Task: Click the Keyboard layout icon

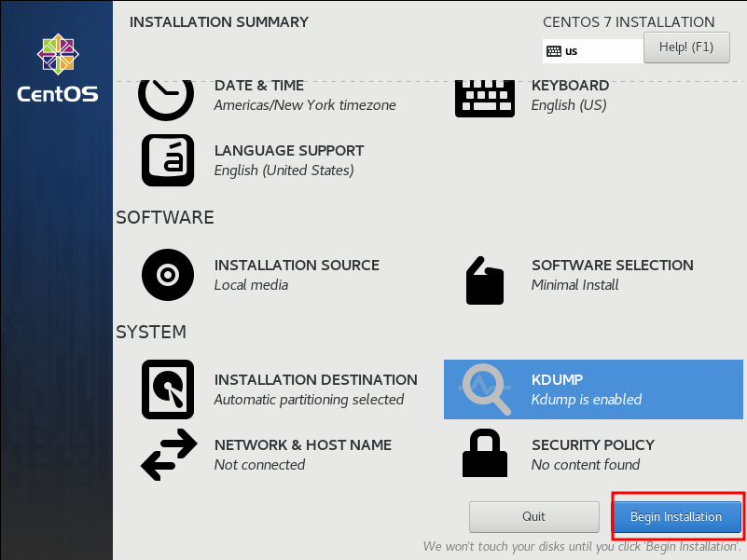Action: [x=485, y=99]
